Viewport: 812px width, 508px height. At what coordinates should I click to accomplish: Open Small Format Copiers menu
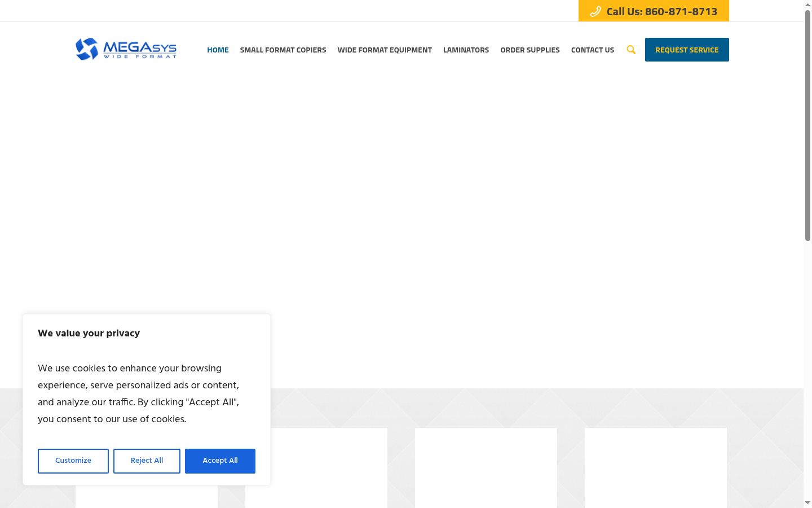(x=283, y=50)
